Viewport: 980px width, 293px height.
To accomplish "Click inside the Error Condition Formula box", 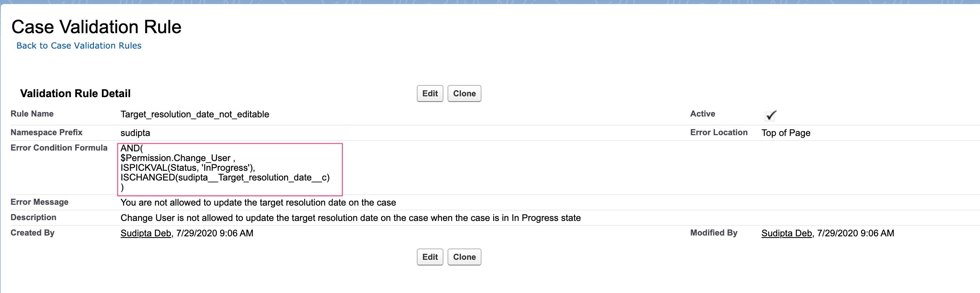I will pos(229,168).
